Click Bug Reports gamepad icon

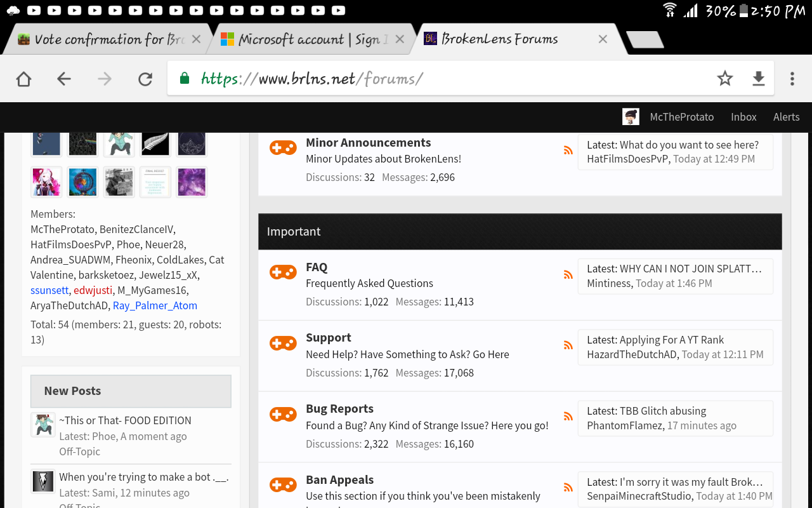pos(283,415)
